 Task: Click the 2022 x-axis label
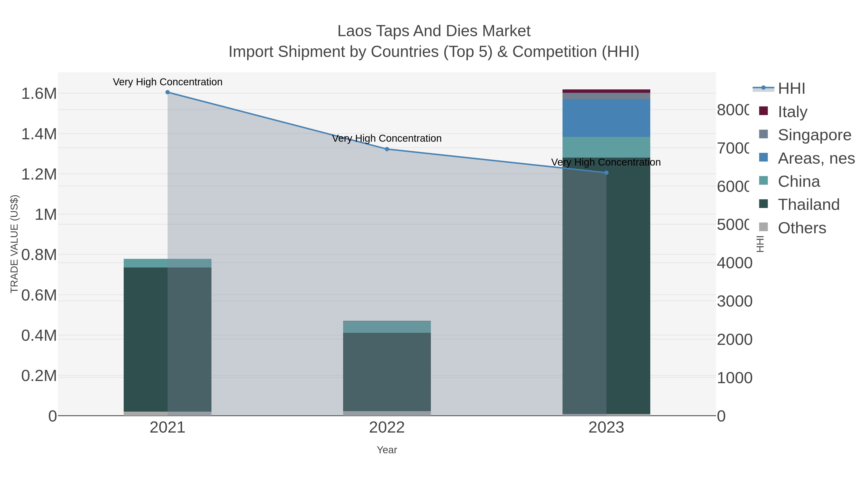coord(387,428)
